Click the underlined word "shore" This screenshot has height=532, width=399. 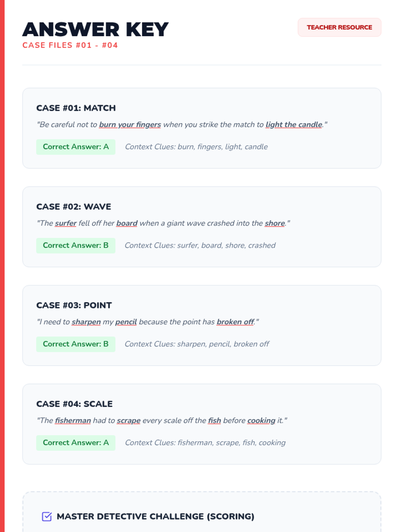pos(275,223)
